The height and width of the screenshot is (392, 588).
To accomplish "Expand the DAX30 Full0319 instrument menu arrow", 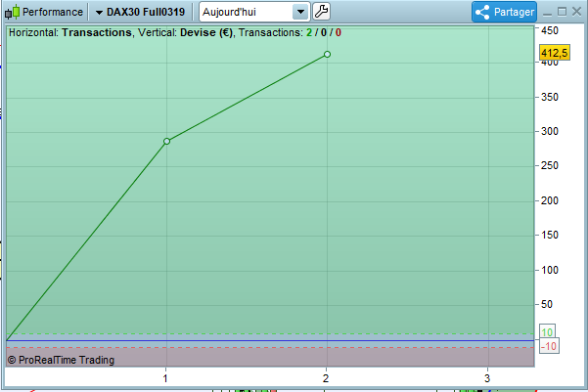I will (x=99, y=13).
